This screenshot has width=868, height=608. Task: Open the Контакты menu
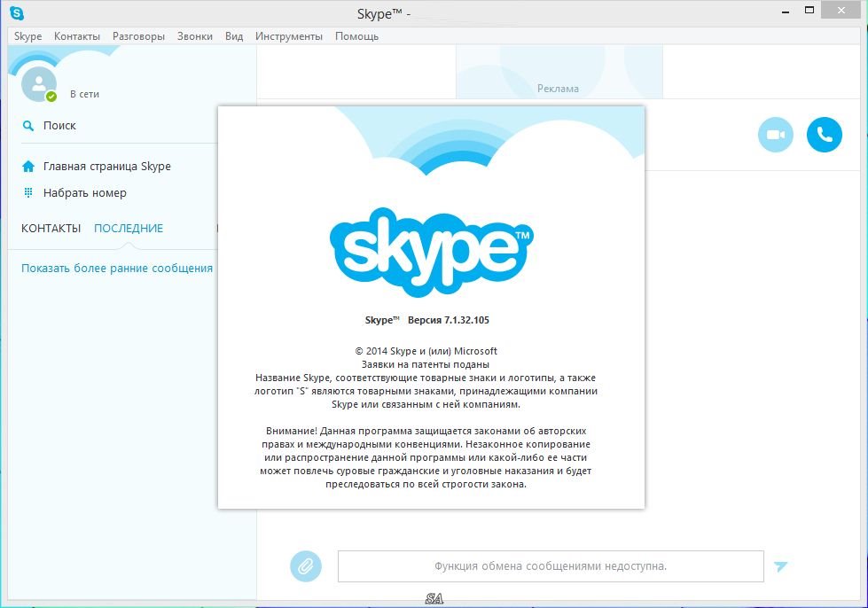(77, 36)
